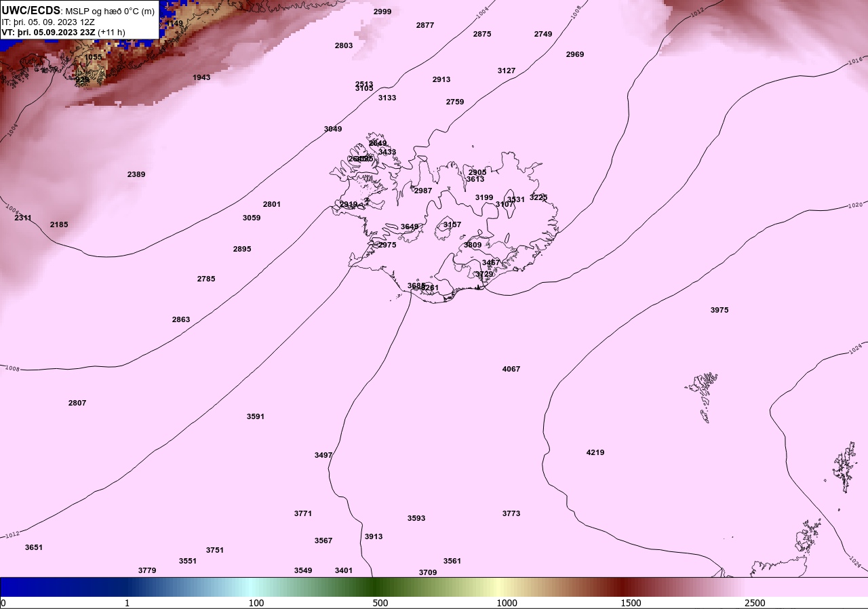Select the 3567 value label
Image resolution: width=868 pixels, height=609 pixels.
click(x=323, y=541)
